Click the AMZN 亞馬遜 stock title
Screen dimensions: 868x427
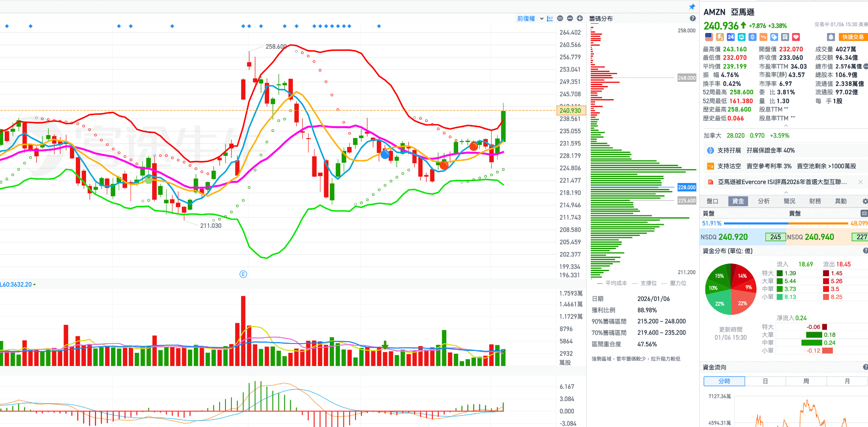pos(729,12)
